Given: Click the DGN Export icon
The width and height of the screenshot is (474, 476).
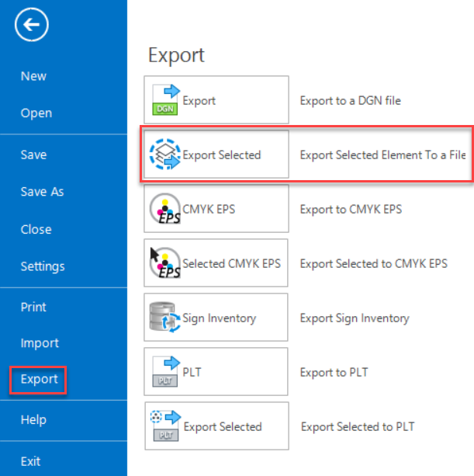Looking at the screenshot, I should (x=164, y=100).
